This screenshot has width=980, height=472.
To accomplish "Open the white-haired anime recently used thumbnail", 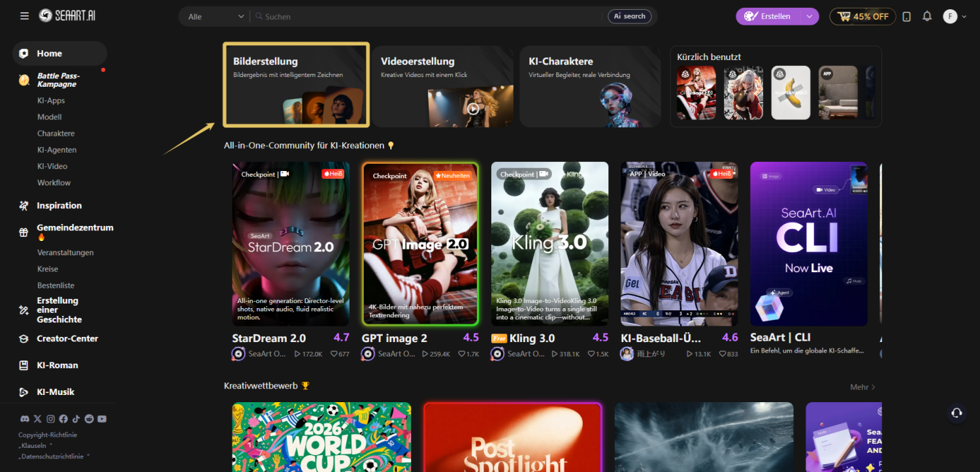I will (743, 93).
